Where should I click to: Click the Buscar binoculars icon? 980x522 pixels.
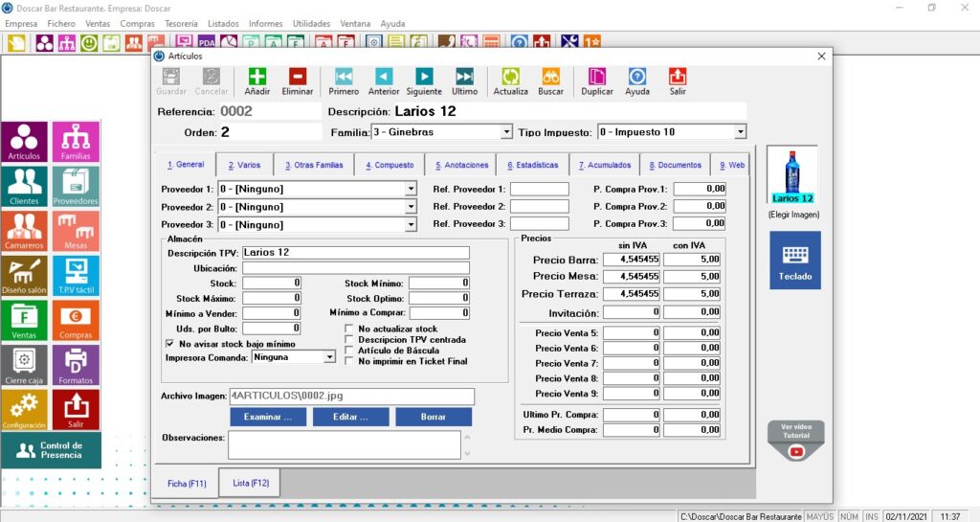point(550,78)
